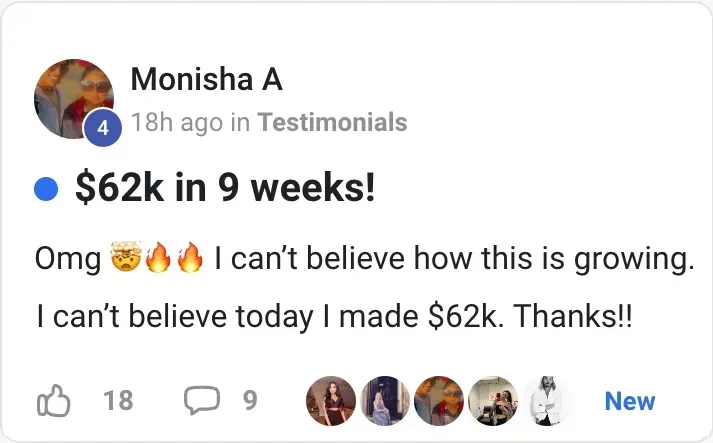
Task: Click the level 4 badge on the avatar
Action: pos(102,128)
